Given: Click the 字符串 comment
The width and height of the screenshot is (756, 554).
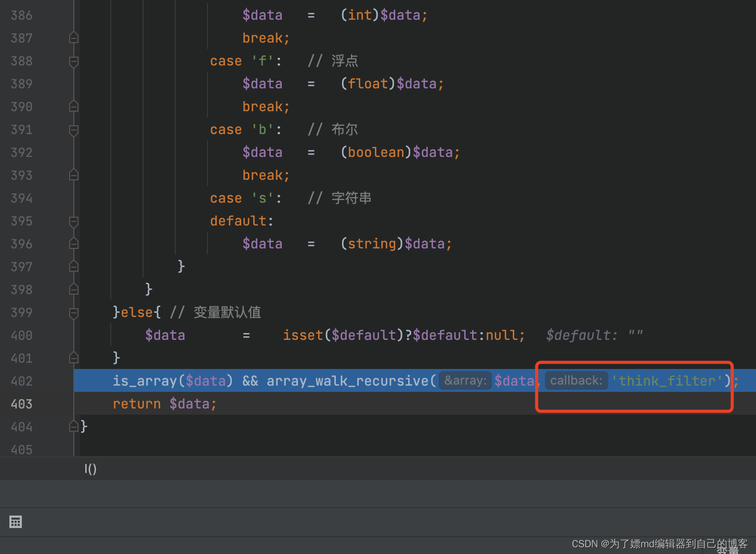Looking at the screenshot, I should [351, 198].
